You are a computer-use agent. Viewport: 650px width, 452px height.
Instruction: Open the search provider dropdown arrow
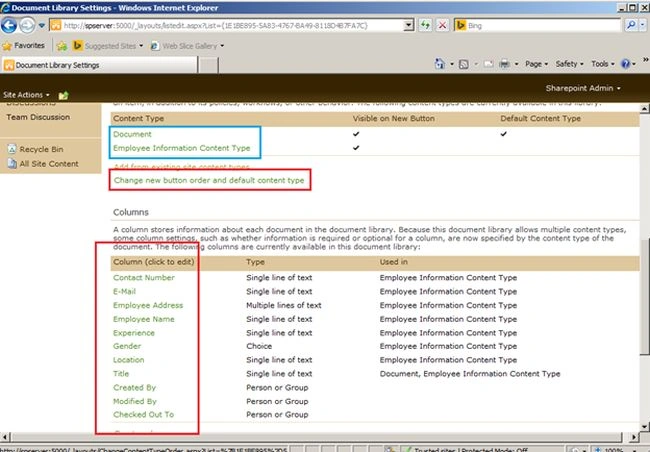click(x=643, y=26)
